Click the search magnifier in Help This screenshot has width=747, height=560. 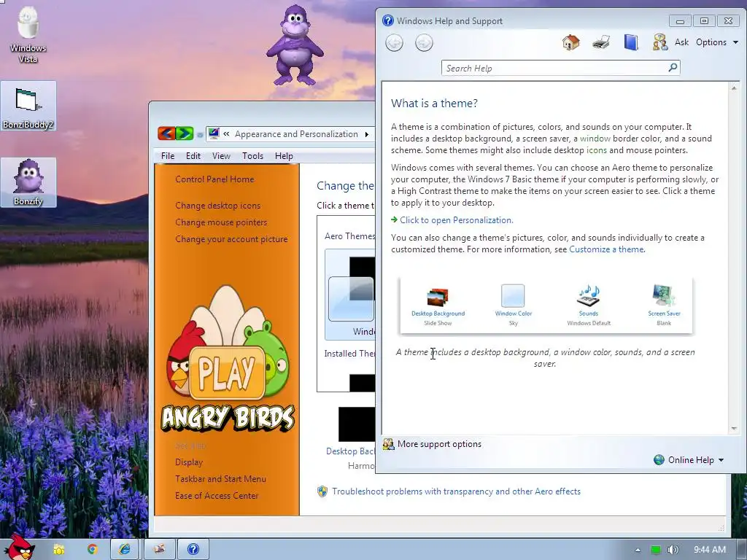[x=673, y=68]
